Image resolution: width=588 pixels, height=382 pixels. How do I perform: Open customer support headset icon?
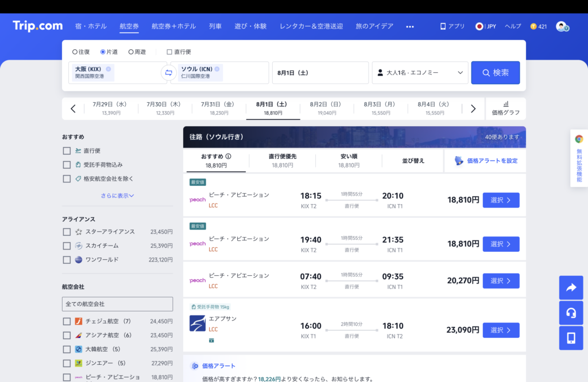pyautogui.click(x=571, y=313)
